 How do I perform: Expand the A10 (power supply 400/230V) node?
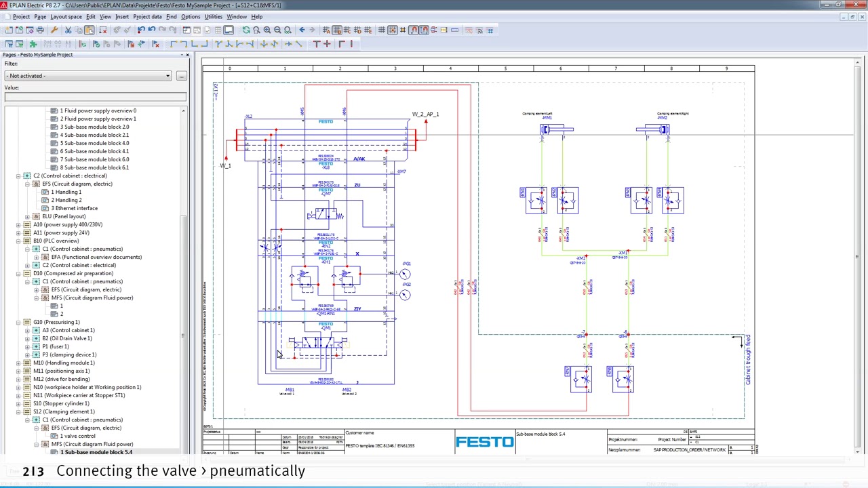pyautogui.click(x=18, y=224)
